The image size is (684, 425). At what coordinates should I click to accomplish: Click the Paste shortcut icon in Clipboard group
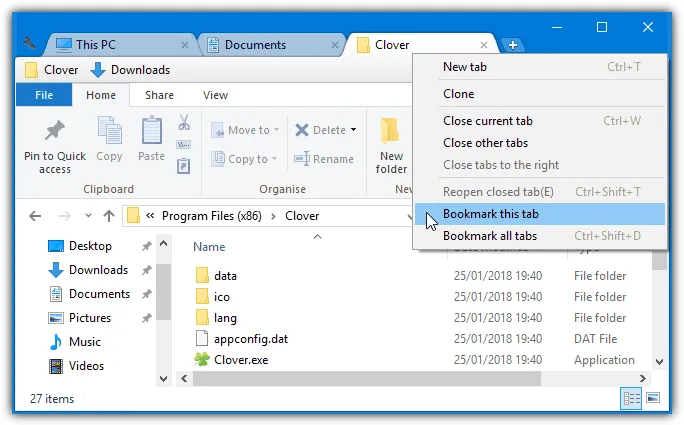coord(184,166)
